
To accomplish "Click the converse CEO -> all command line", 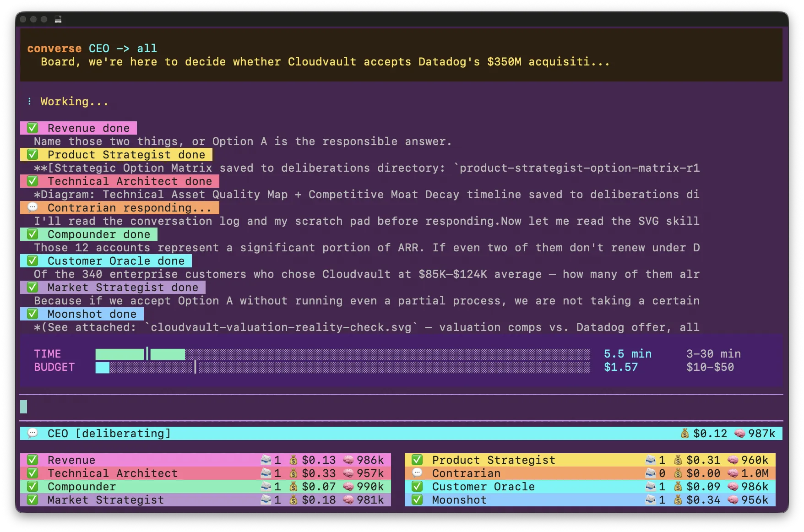I will coord(92,48).
